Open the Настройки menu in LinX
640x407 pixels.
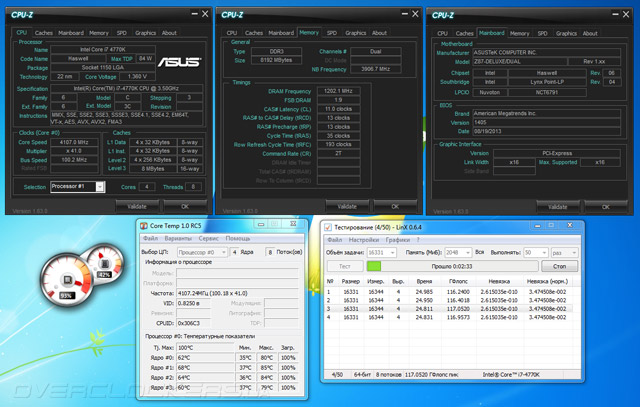coord(364,240)
